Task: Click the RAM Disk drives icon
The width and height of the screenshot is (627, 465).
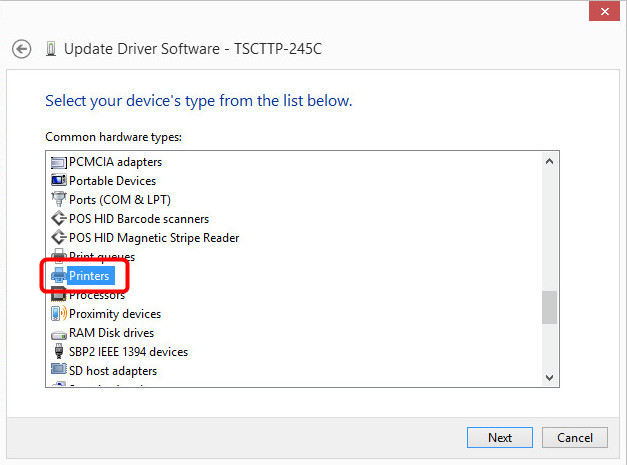Action: click(x=58, y=333)
